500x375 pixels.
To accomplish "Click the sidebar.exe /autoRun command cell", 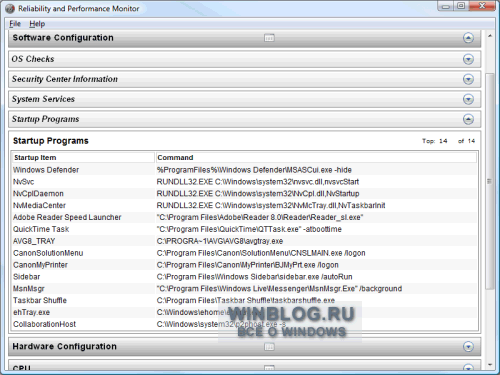I will 254,277.
